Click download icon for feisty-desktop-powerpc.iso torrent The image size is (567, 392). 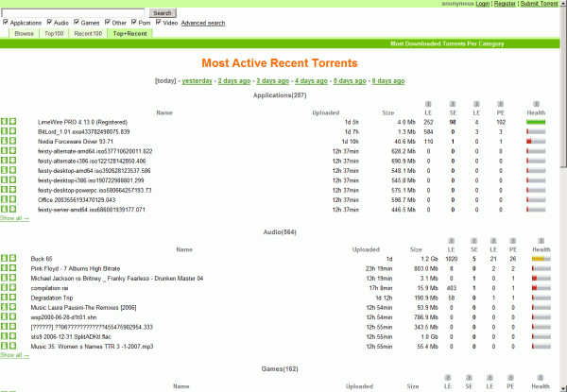point(12,190)
